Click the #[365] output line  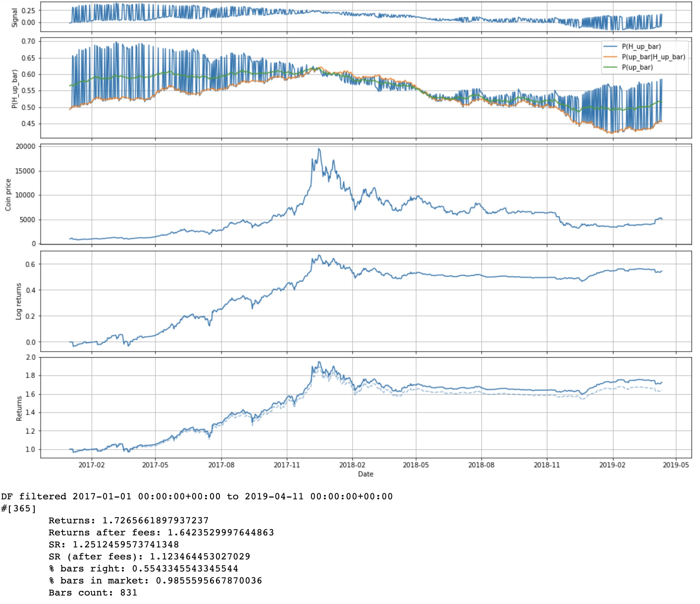click(18, 509)
